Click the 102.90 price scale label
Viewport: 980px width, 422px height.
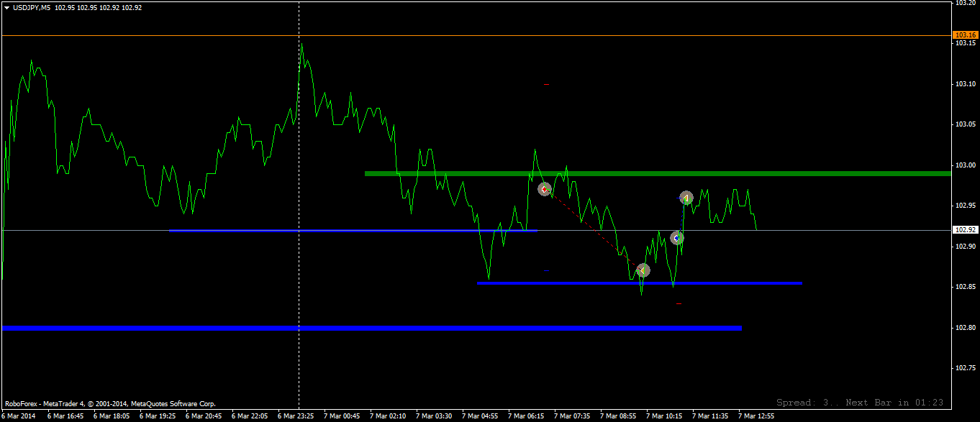click(x=964, y=247)
